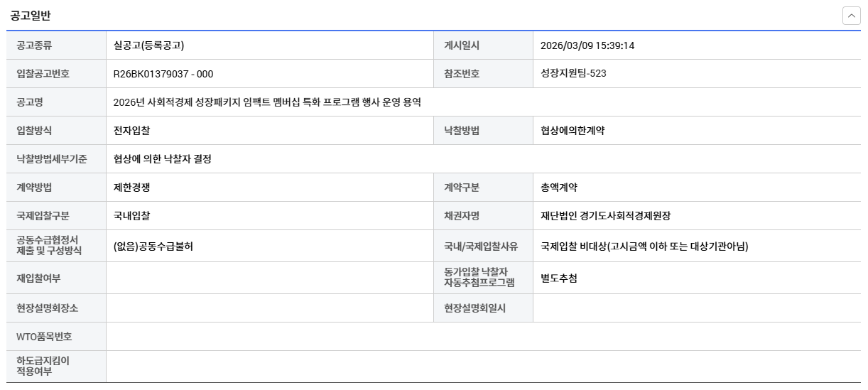Image resolution: width=868 pixels, height=390 pixels.
Task: Click the 현장설명회장소 label cell
Action: pyautogui.click(x=49, y=308)
